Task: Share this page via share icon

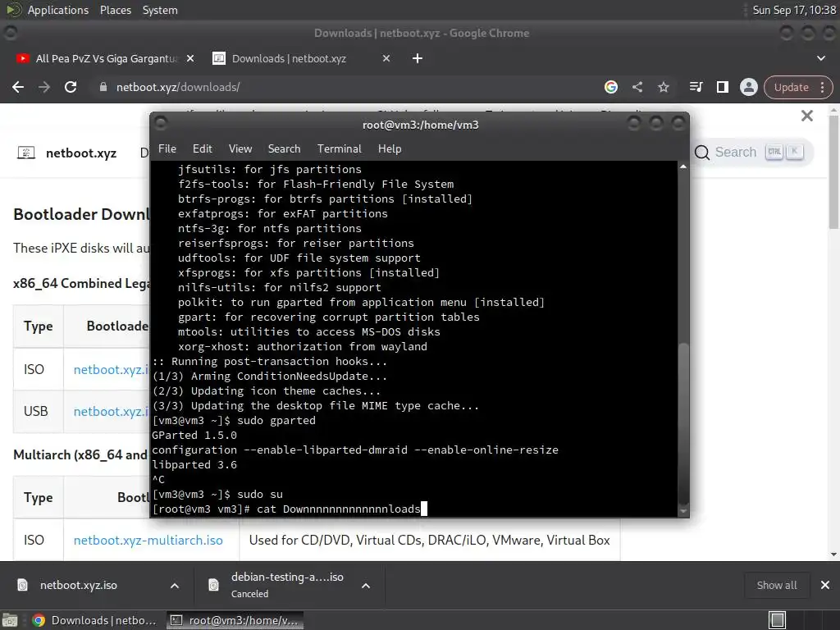Action: (x=637, y=87)
